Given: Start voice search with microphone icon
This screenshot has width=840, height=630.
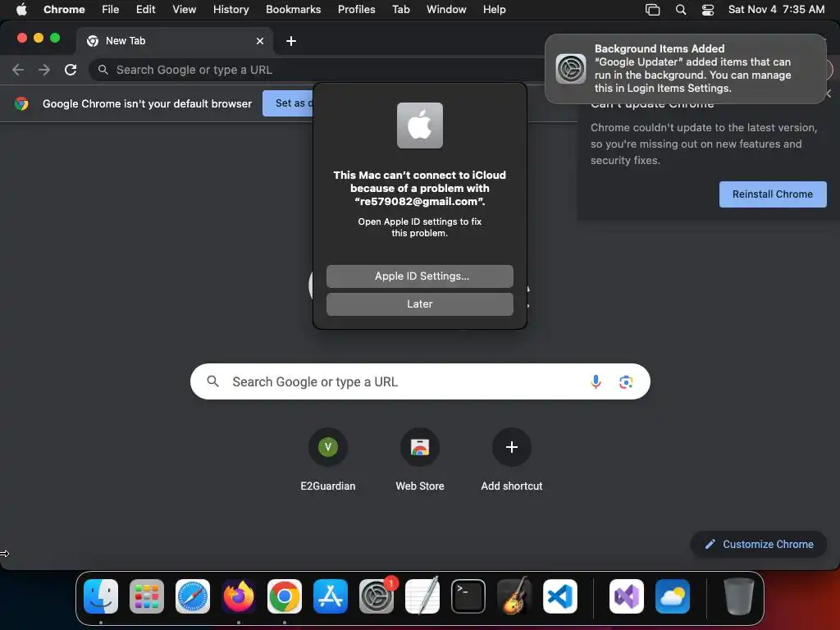Looking at the screenshot, I should [x=596, y=381].
